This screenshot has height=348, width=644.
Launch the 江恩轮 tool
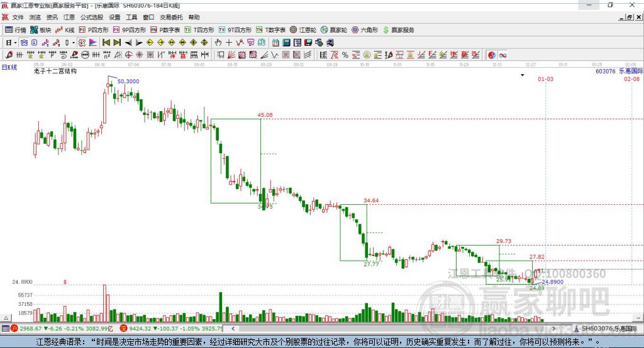303,30
